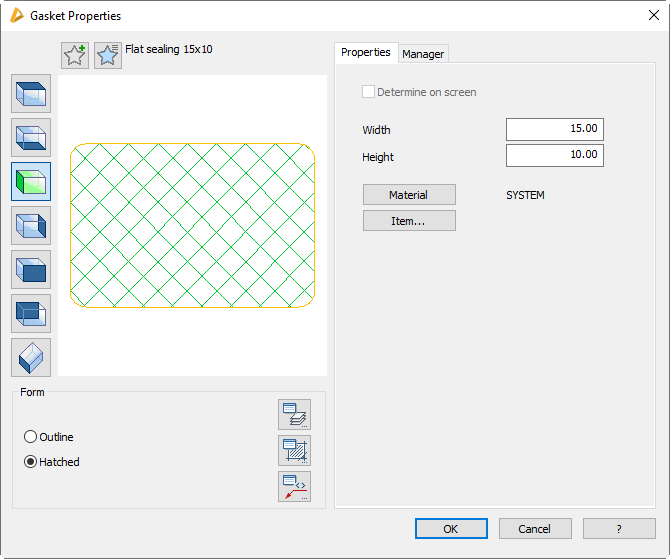Confirm the dialog with OK
Image resolution: width=670 pixels, height=559 pixels.
(x=451, y=529)
